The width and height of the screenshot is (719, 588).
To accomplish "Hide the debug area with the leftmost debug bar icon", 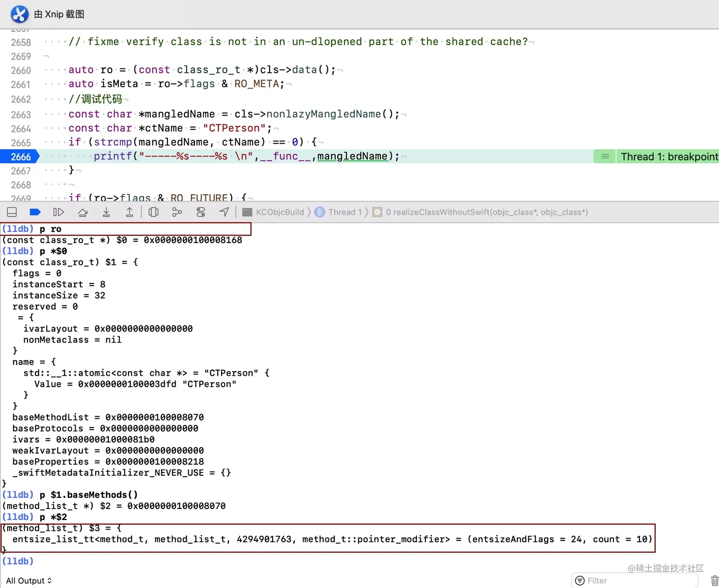I will 11,212.
